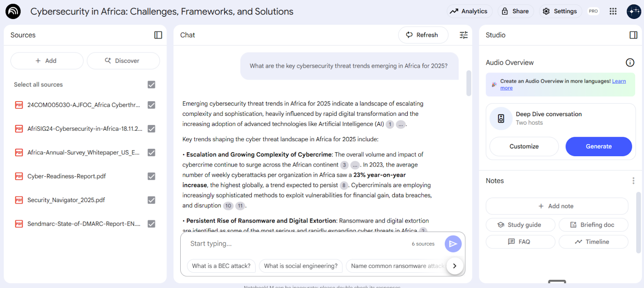This screenshot has height=288, width=644.
Task: Show Audio Overview info icon
Action: coord(630,62)
